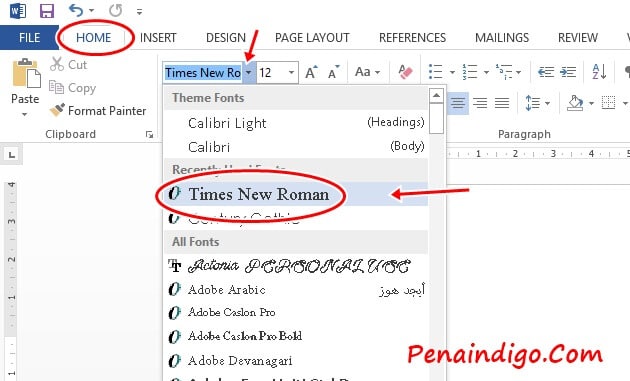The image size is (630, 381).
Task: Click the Word application icon
Action: click(18, 11)
